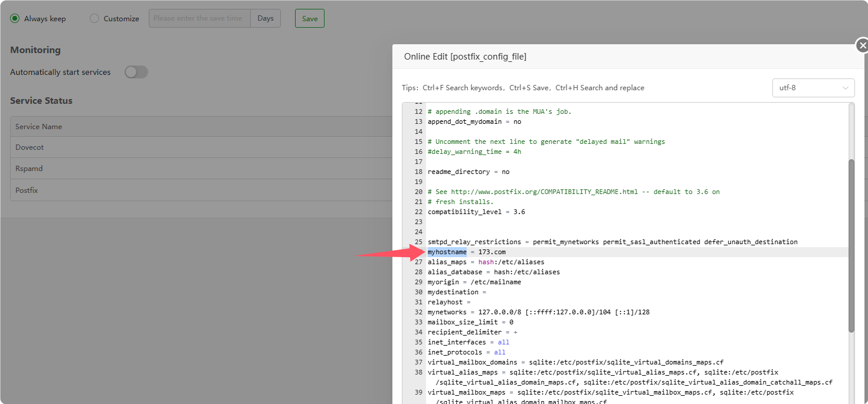Screen dimensions: 868x404
Task: Click the Service Name column header
Action: click(x=38, y=127)
